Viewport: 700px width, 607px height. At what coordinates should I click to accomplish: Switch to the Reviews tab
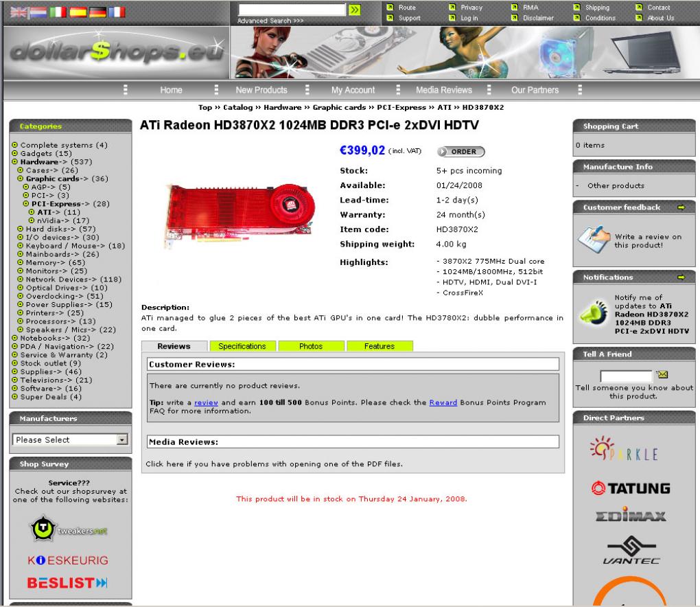point(174,346)
